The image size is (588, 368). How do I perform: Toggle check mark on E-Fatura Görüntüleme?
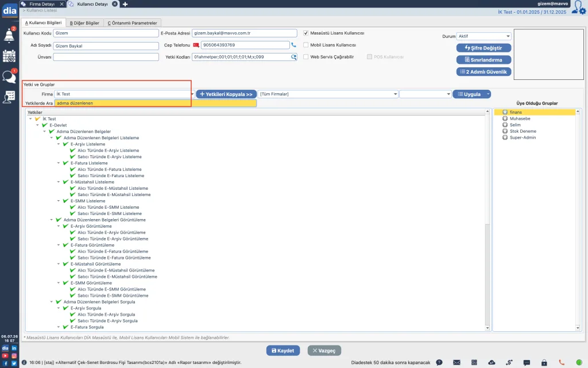[65, 245]
